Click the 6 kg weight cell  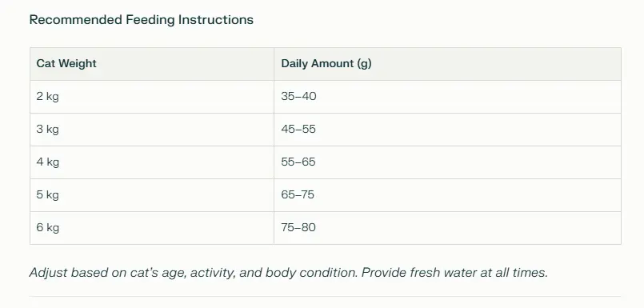(x=152, y=228)
